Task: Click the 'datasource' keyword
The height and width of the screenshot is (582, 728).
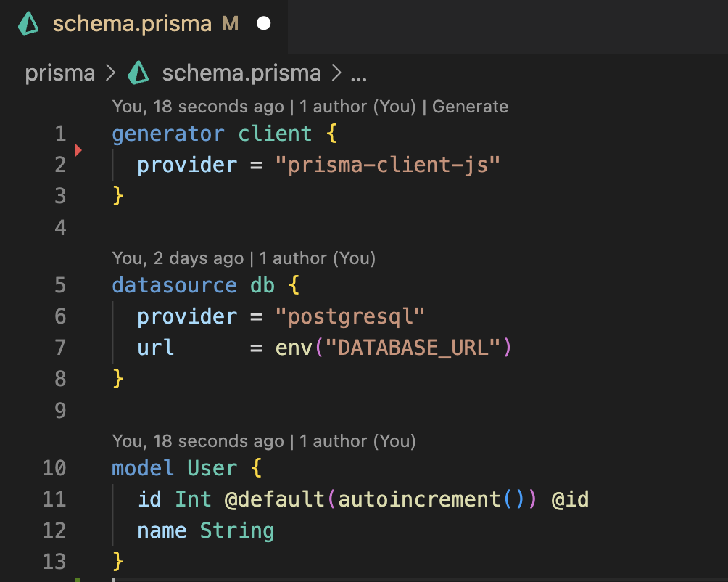Action: [x=175, y=285]
